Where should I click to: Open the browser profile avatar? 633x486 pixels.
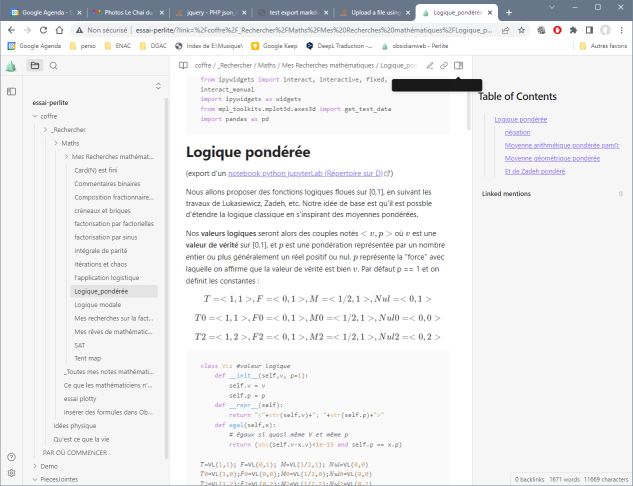click(x=605, y=30)
